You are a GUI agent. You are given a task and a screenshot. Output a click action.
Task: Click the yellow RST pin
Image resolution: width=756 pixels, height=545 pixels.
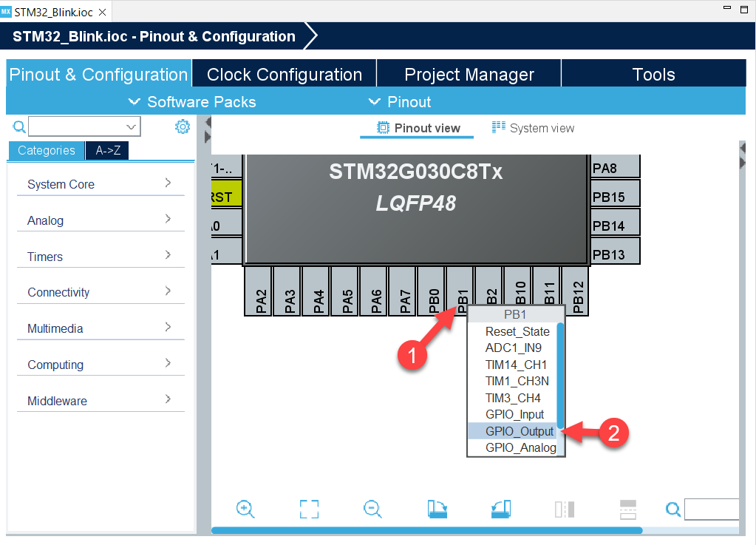227,194
